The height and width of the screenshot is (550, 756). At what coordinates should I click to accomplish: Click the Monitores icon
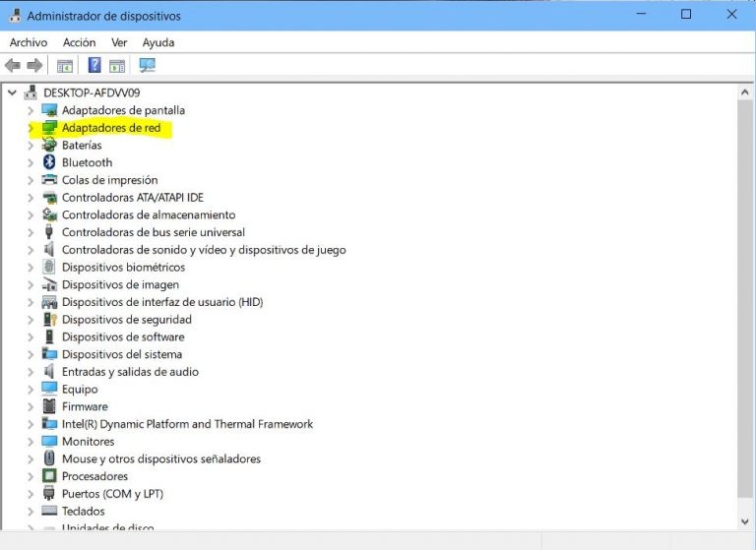click(x=49, y=441)
